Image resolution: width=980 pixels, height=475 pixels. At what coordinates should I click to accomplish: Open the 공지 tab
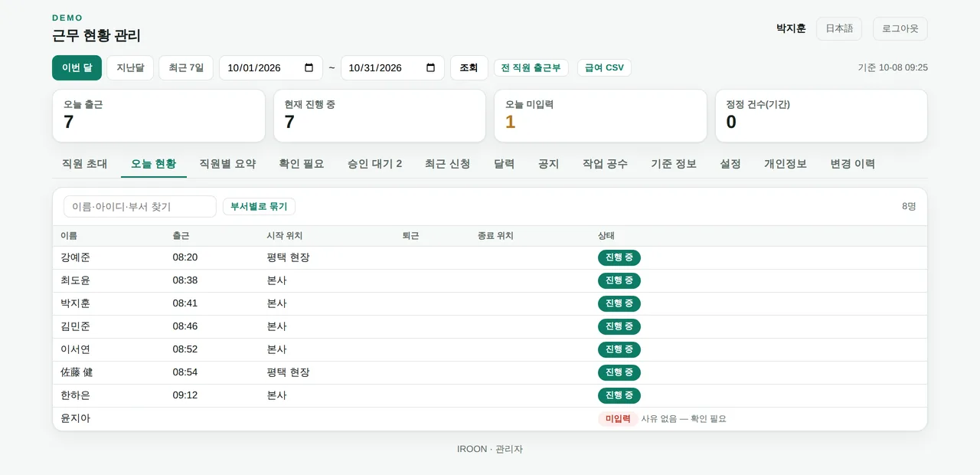(549, 163)
